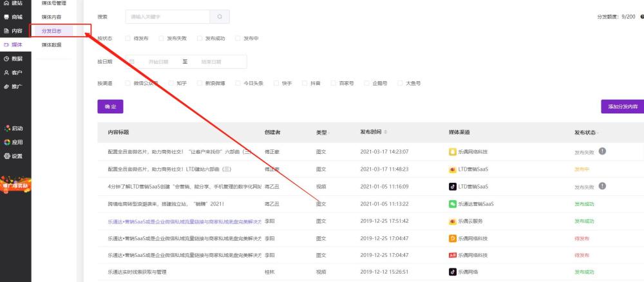
Task: Click the orange channel icon in the 待发布 row
Action: (452, 238)
